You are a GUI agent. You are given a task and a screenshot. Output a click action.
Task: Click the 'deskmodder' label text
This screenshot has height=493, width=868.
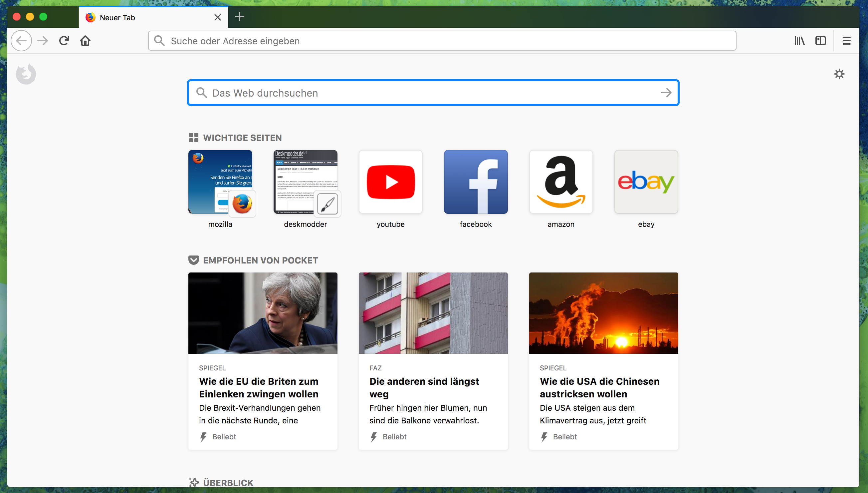(x=306, y=224)
